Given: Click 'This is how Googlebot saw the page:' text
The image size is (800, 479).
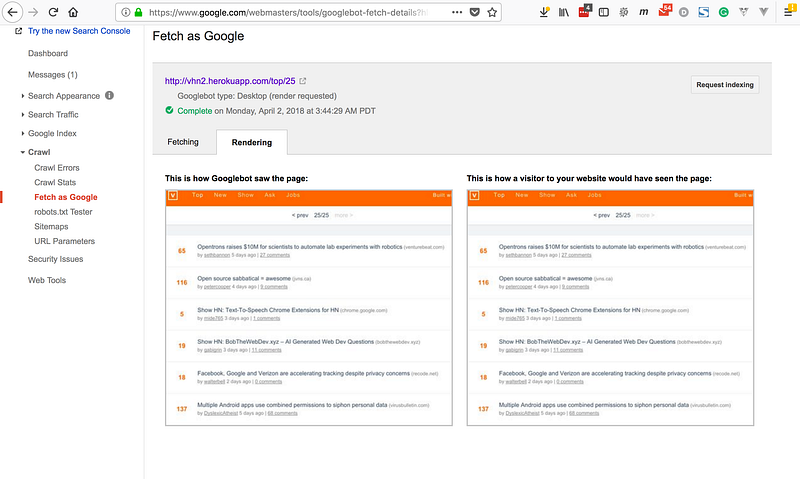Looking at the screenshot, I should tap(236, 179).
